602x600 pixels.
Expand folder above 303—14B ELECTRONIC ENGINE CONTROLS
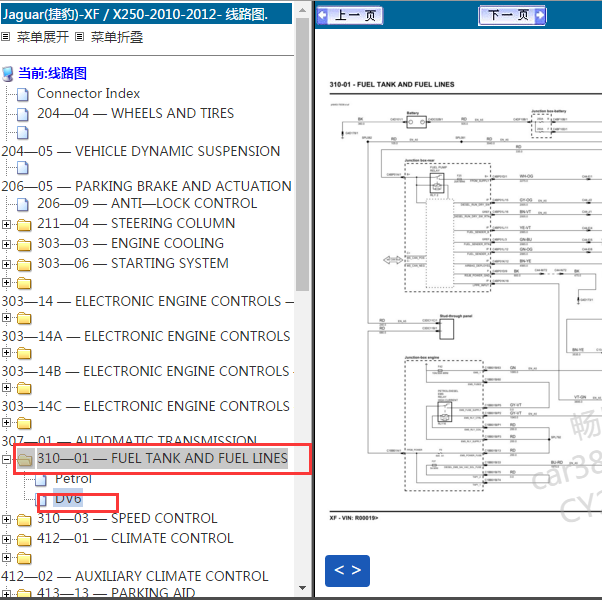(x=6, y=352)
